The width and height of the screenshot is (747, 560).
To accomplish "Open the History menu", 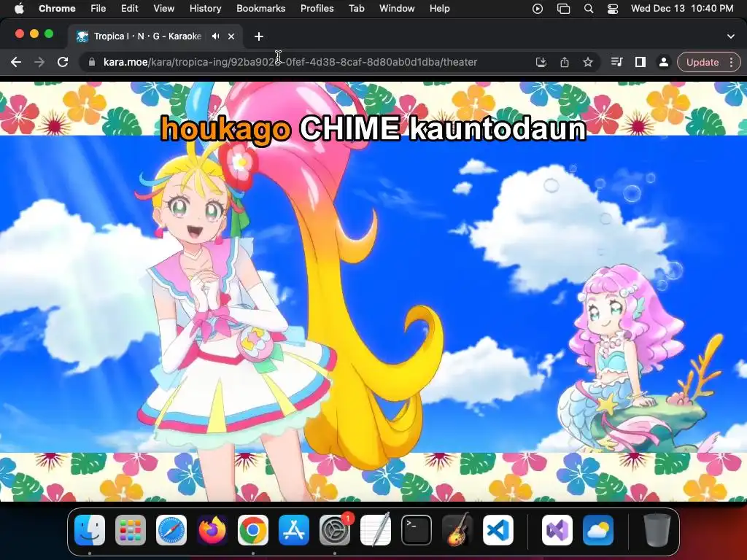I will pos(205,9).
